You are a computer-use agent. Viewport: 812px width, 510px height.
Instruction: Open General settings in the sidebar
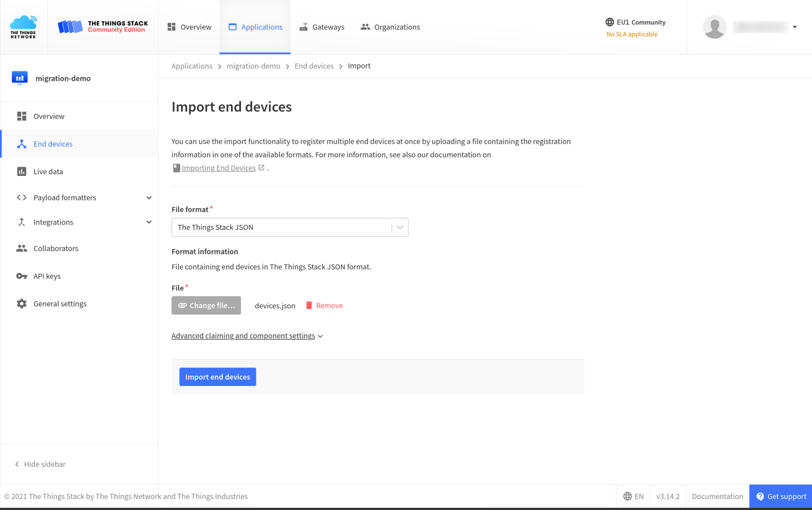pyautogui.click(x=79, y=303)
